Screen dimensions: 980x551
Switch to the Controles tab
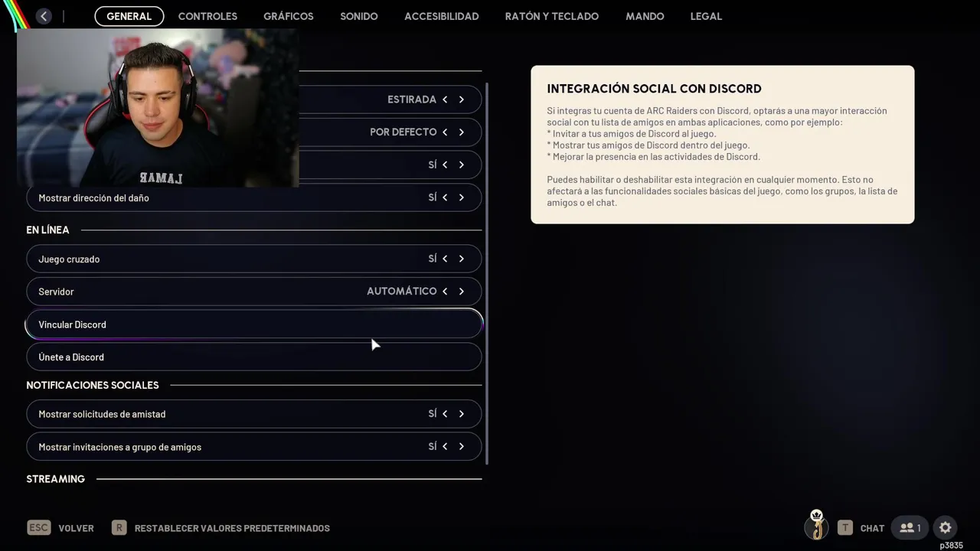tap(207, 16)
